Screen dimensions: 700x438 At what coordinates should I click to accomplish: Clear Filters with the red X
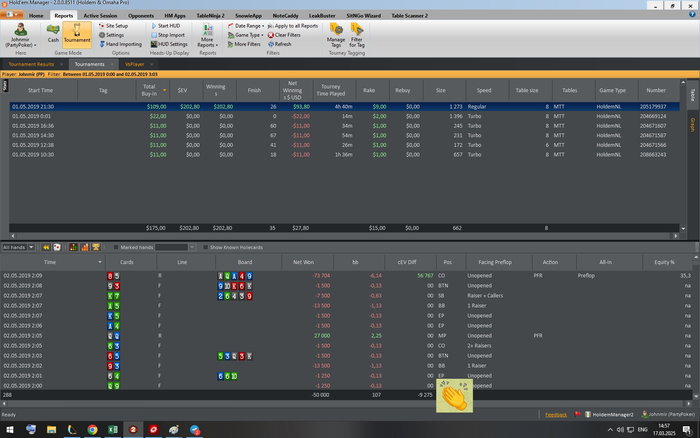pyautogui.click(x=284, y=35)
